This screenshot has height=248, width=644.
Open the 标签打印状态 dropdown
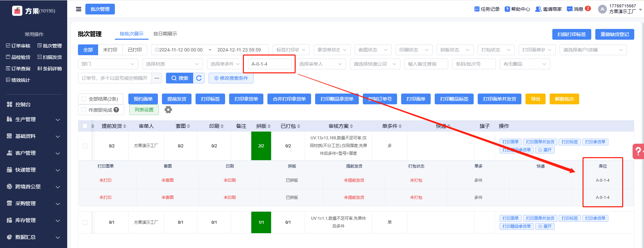click(x=291, y=50)
